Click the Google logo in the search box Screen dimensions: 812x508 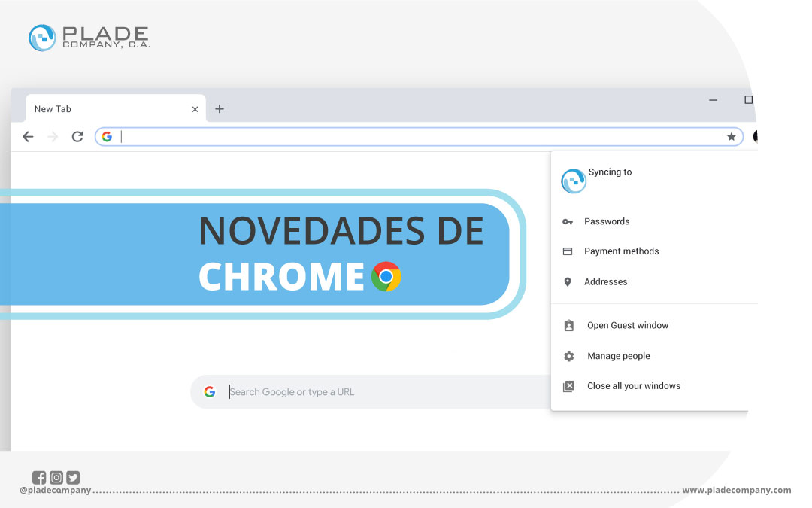pyautogui.click(x=210, y=392)
